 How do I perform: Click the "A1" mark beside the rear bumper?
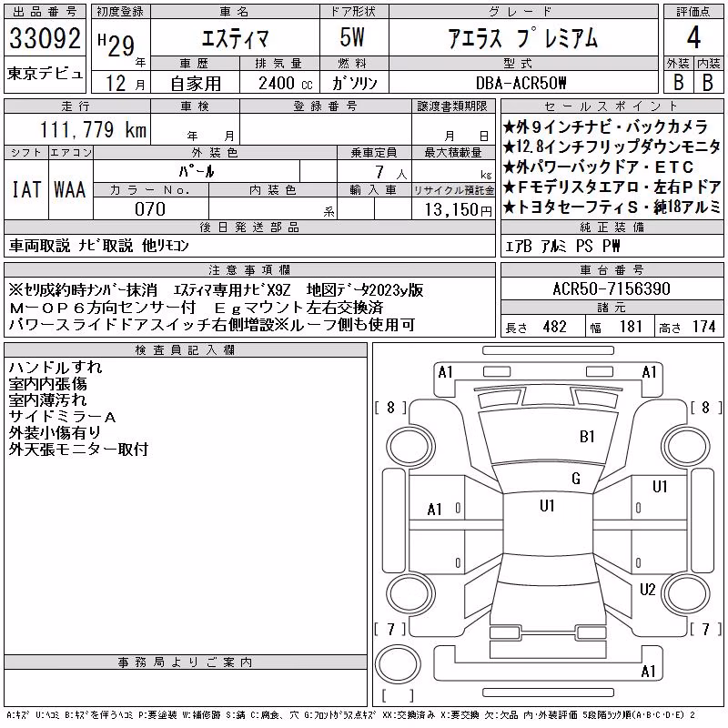click(x=649, y=671)
